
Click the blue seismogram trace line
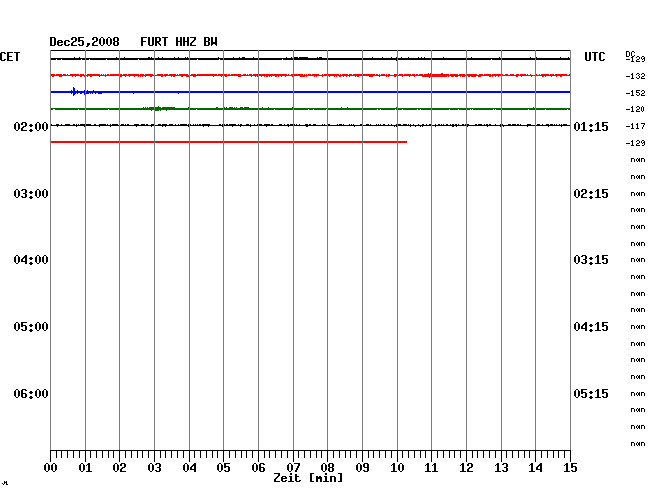click(x=310, y=92)
